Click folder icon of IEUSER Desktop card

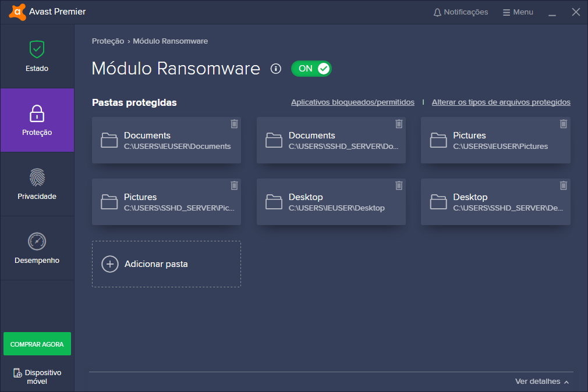tap(274, 202)
